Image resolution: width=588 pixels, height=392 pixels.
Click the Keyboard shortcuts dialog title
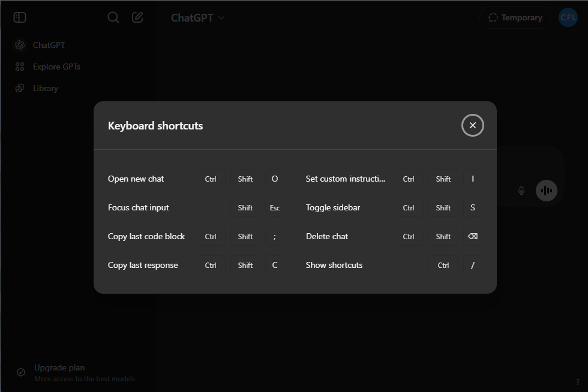155,126
